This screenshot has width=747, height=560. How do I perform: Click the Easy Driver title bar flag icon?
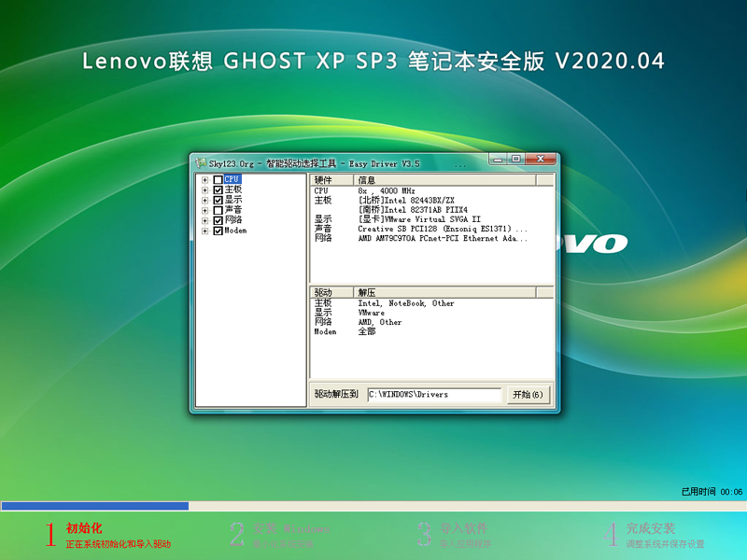(x=201, y=163)
